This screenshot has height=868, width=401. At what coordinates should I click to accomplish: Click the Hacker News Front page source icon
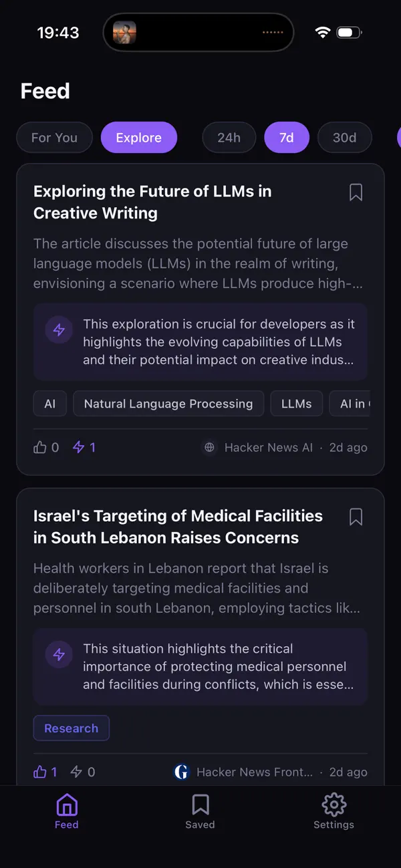(181, 772)
